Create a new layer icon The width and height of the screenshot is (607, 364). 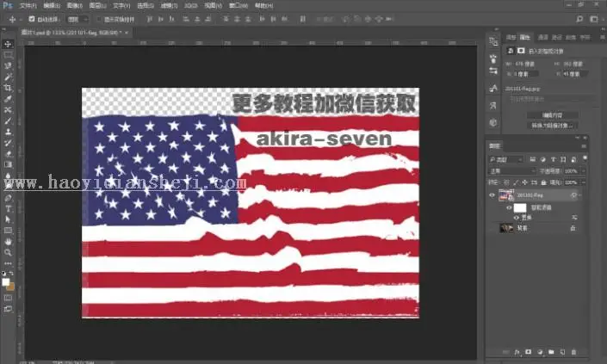point(562,352)
